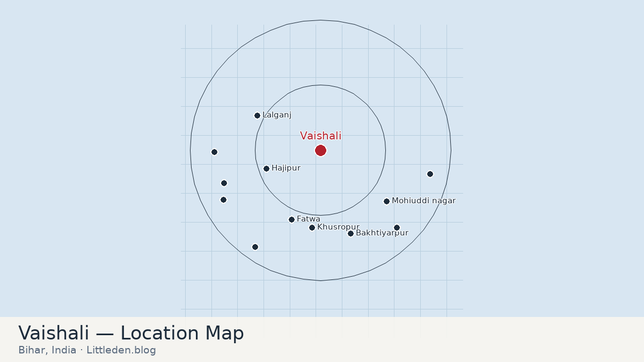Select the Khusropur text label
This screenshot has width=644, height=362.
(x=338, y=227)
